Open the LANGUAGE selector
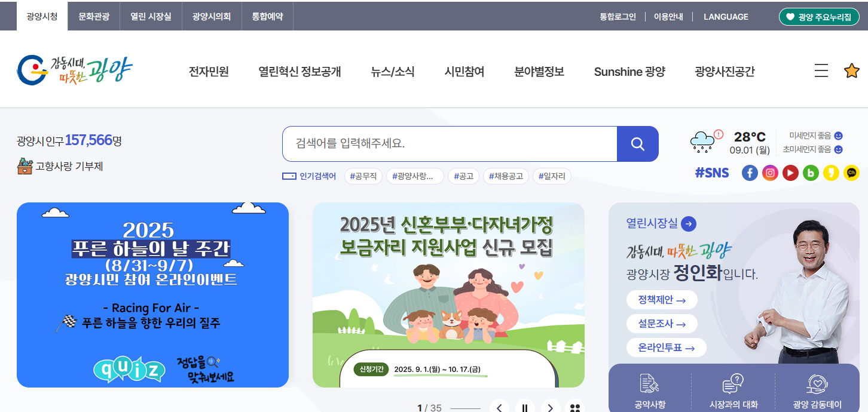Screen dimensions: 868x412 coord(726,17)
